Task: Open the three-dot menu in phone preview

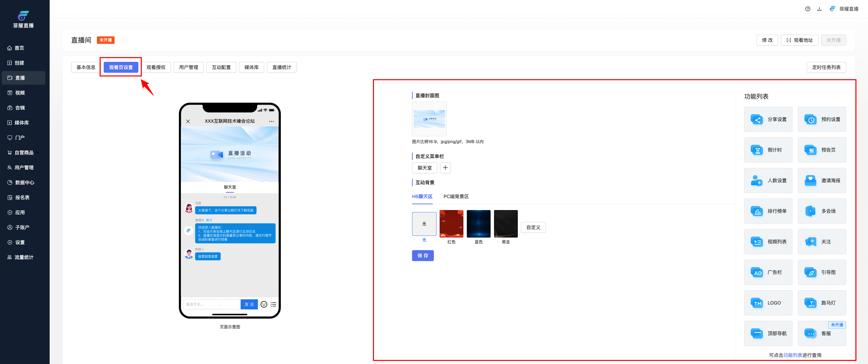Action: (x=271, y=121)
